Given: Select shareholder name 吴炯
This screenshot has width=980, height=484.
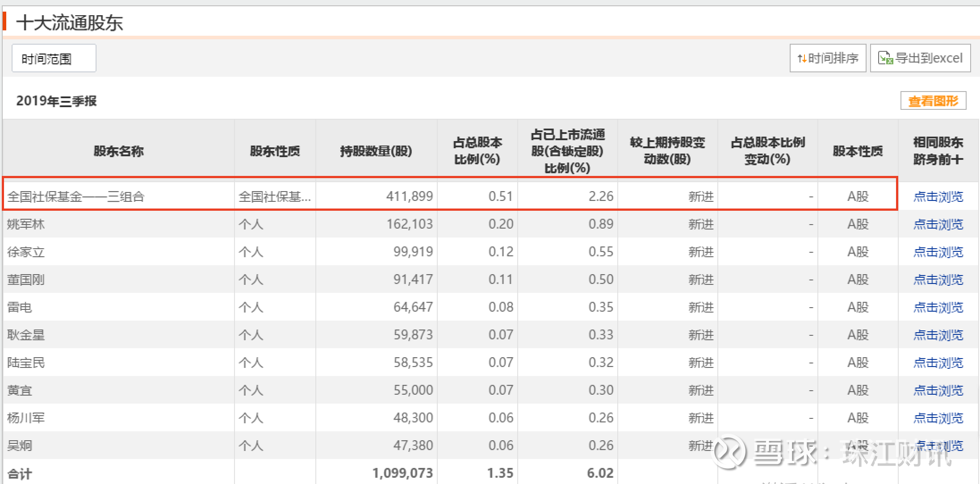Looking at the screenshot, I should tap(20, 446).
